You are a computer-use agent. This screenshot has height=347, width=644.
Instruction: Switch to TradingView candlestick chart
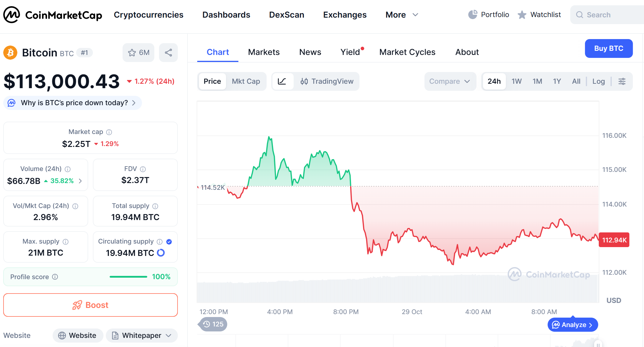click(x=327, y=81)
